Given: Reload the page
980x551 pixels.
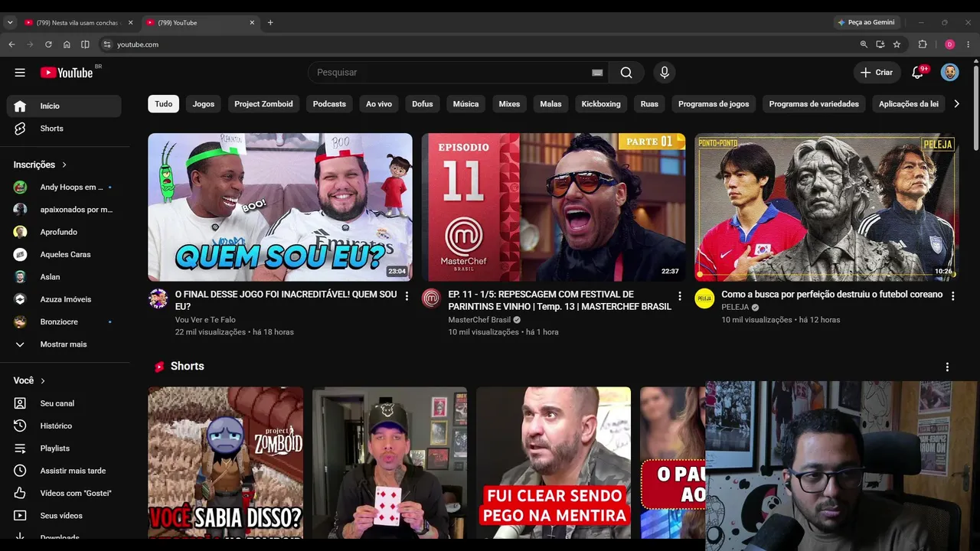Looking at the screenshot, I should click(48, 44).
